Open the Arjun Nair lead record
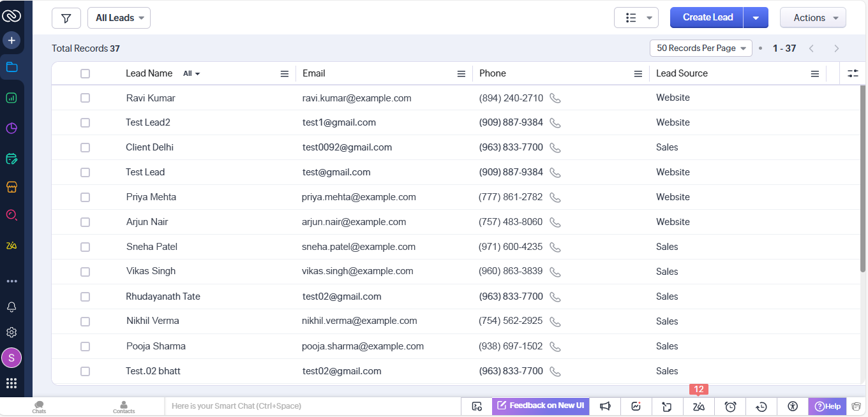The image size is (868, 417). pyautogui.click(x=147, y=222)
